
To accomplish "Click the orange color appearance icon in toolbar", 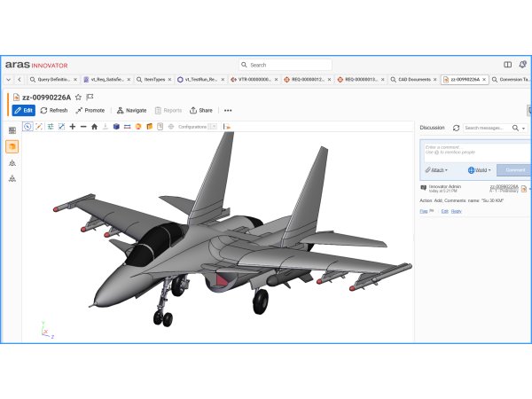I will (x=137, y=127).
